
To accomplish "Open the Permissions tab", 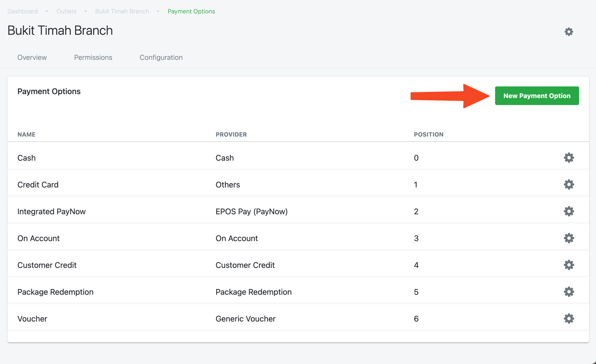I will click(93, 57).
